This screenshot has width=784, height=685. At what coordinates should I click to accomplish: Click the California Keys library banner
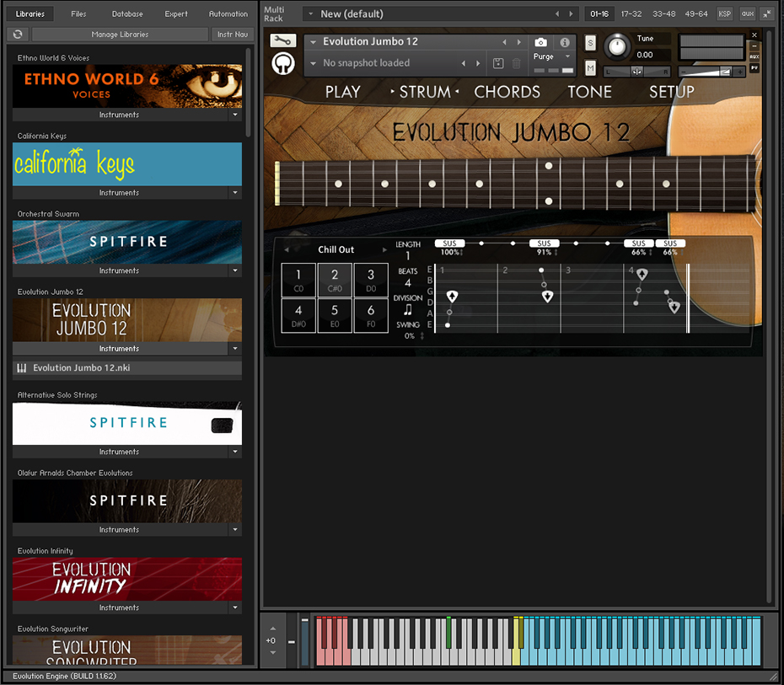127,164
